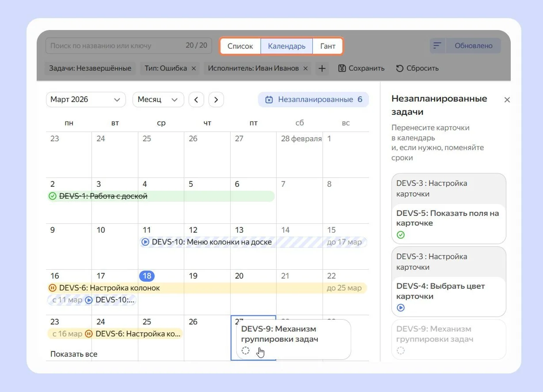Open the Задачи: Незавершённые filter

90,68
